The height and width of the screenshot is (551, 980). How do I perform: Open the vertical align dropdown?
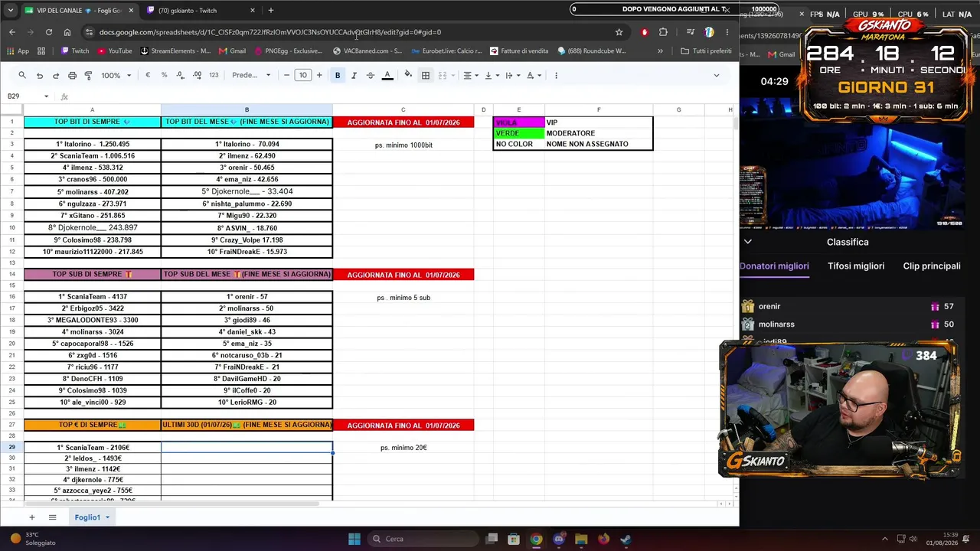point(491,75)
